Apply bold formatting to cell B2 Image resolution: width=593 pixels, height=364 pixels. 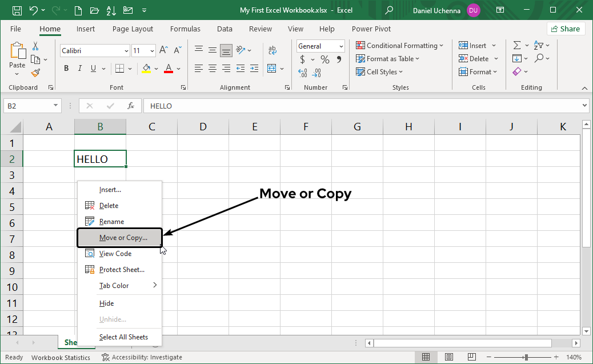pyautogui.click(x=66, y=68)
